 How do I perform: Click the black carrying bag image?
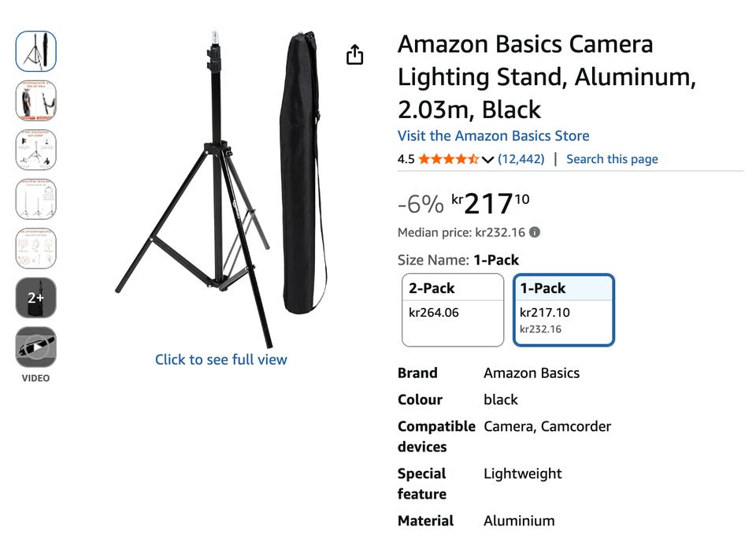(303, 169)
